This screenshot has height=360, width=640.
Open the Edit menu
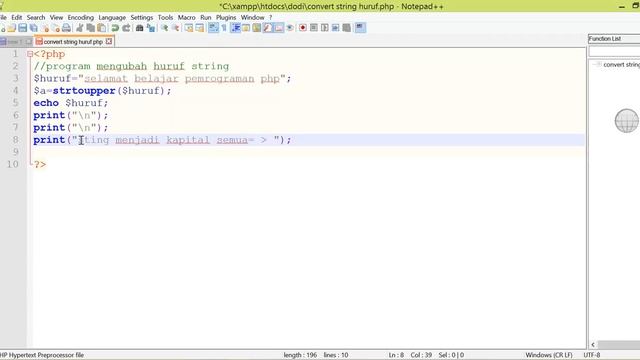click(17, 18)
